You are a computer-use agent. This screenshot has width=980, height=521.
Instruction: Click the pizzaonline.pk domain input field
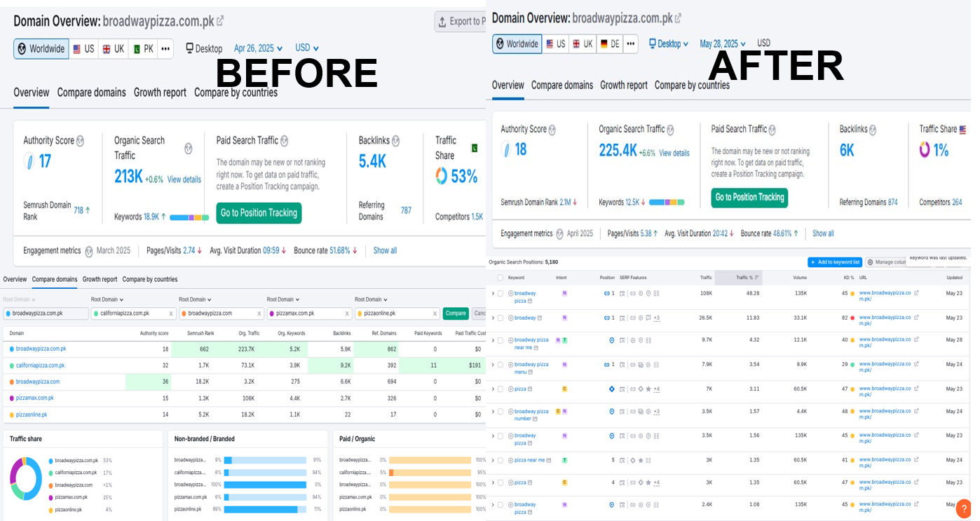click(x=396, y=313)
